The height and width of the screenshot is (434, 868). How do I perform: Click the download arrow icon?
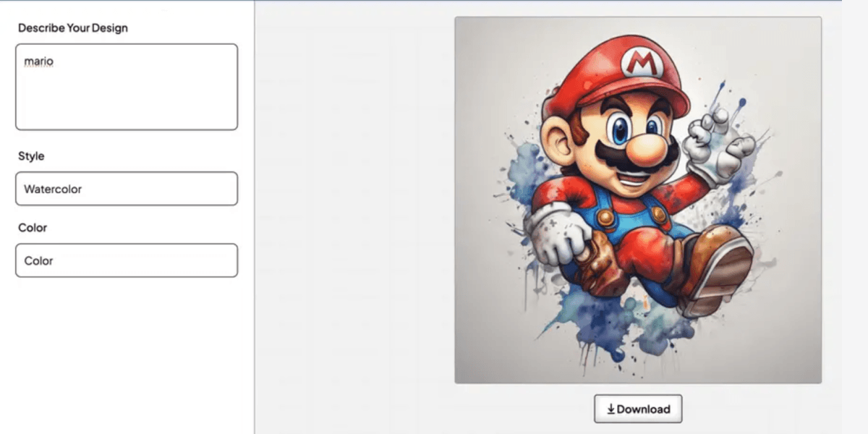pyautogui.click(x=610, y=409)
